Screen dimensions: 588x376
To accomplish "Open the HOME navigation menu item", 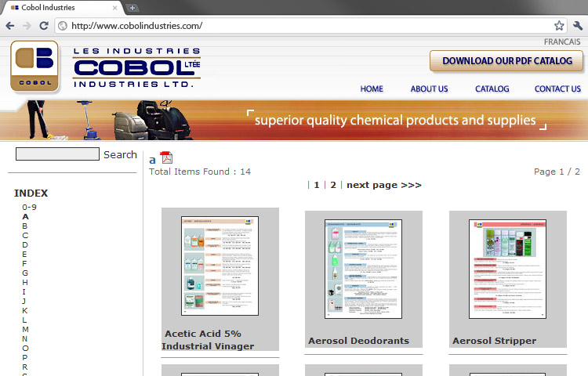I will coord(372,89).
